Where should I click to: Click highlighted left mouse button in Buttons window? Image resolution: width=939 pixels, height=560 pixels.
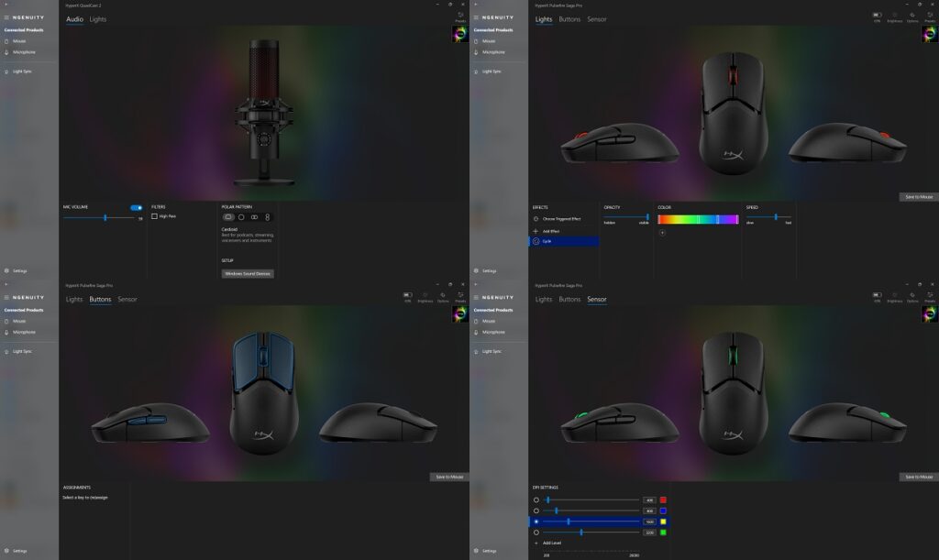pos(246,361)
